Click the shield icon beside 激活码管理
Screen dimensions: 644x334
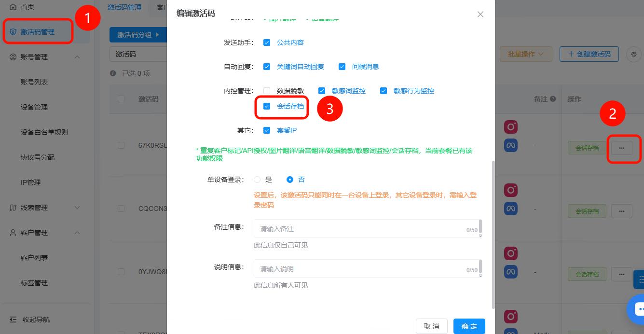tap(13, 32)
